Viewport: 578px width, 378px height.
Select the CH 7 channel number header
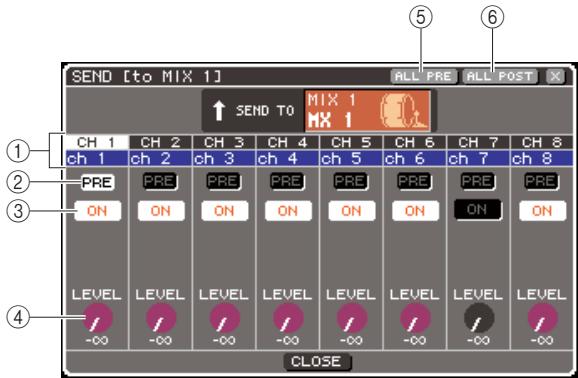pos(478,142)
